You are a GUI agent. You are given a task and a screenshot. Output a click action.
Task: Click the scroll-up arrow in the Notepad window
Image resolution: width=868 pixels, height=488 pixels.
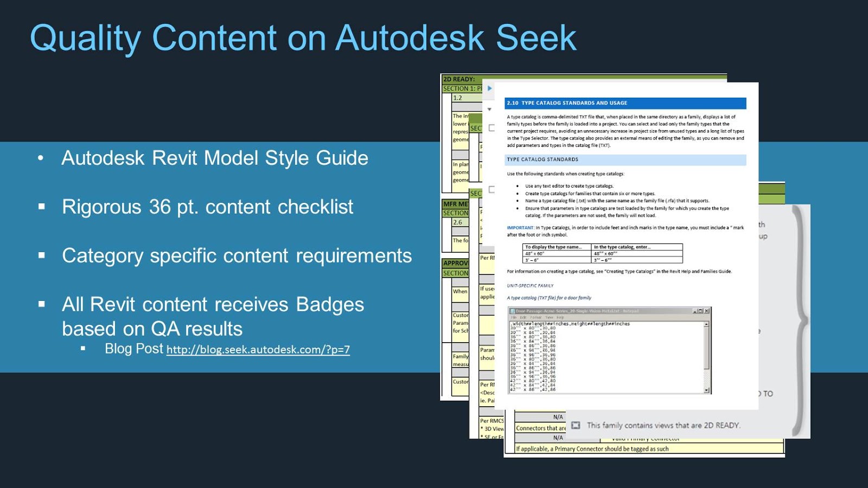[707, 324]
